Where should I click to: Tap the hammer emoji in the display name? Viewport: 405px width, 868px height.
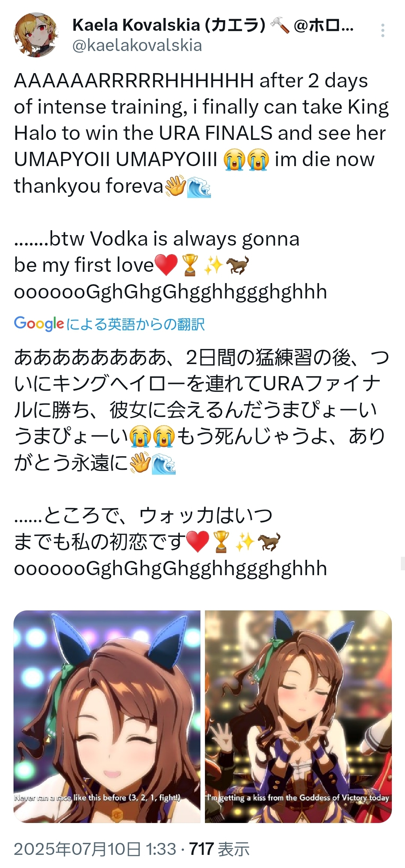(280, 25)
